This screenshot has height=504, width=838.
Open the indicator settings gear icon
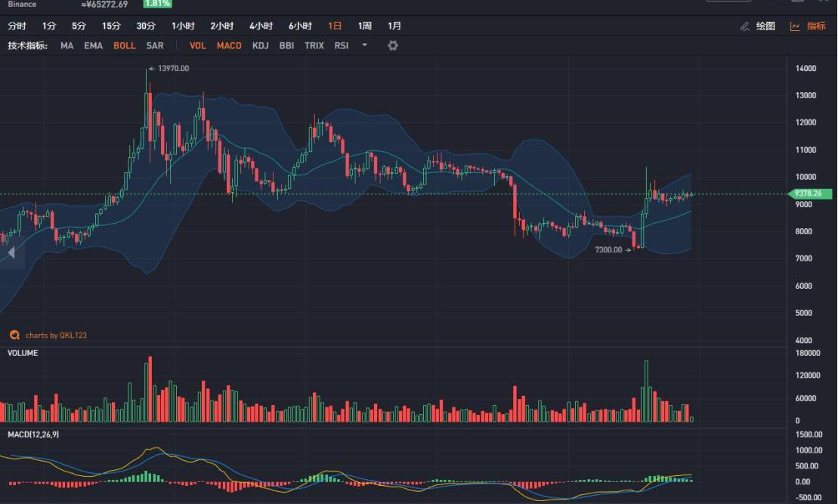392,45
